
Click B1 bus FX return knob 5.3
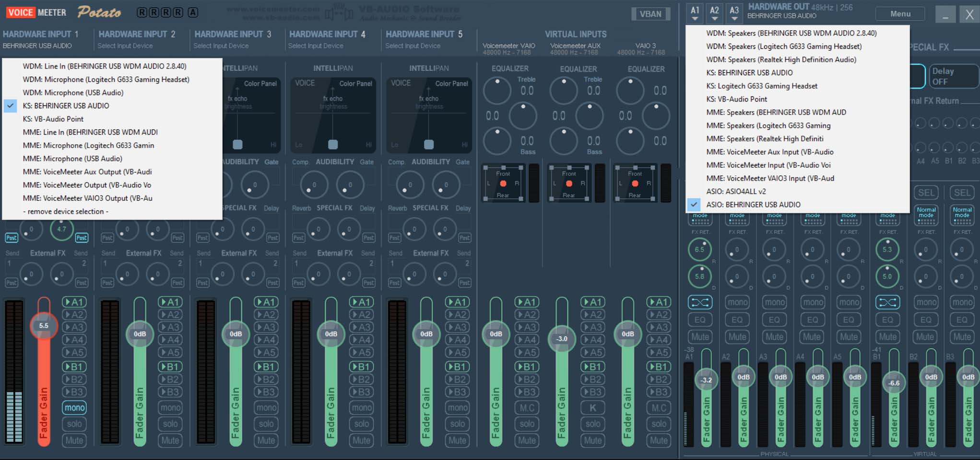click(887, 249)
